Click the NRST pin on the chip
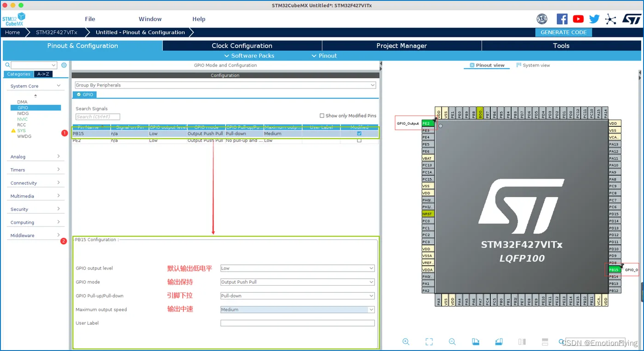The height and width of the screenshot is (351, 644). 428,214
